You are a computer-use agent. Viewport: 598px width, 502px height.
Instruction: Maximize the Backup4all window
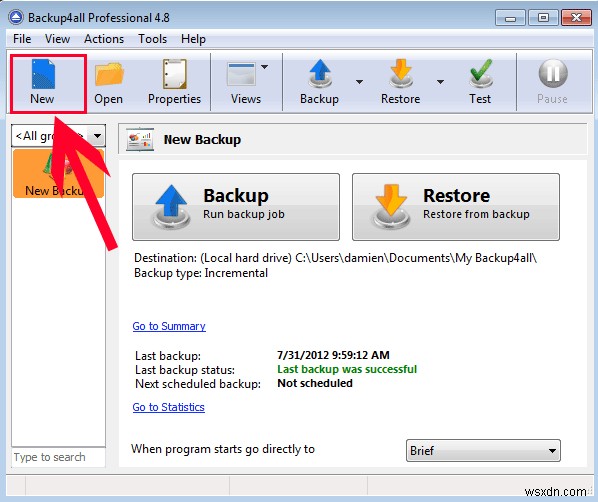[543, 18]
